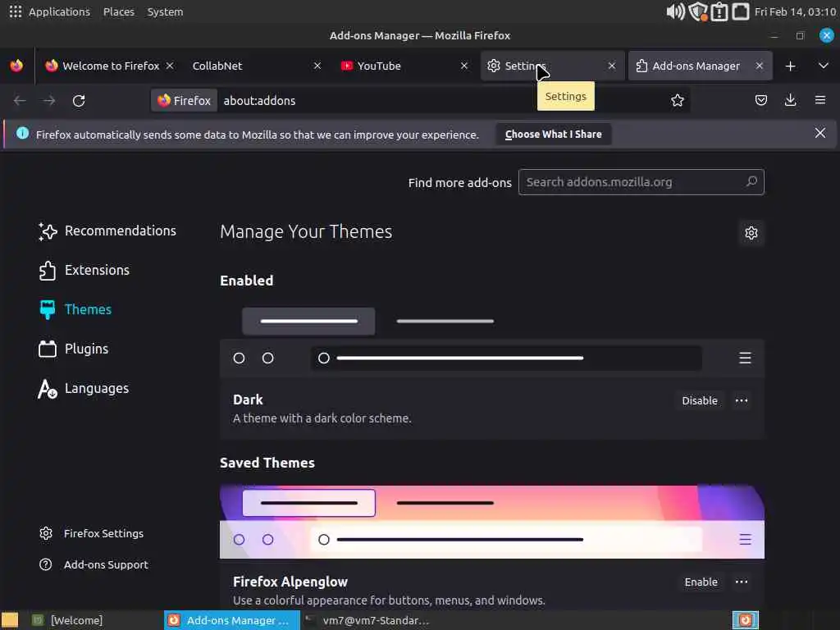Open the Places menu
The image size is (840, 630).
tap(118, 11)
